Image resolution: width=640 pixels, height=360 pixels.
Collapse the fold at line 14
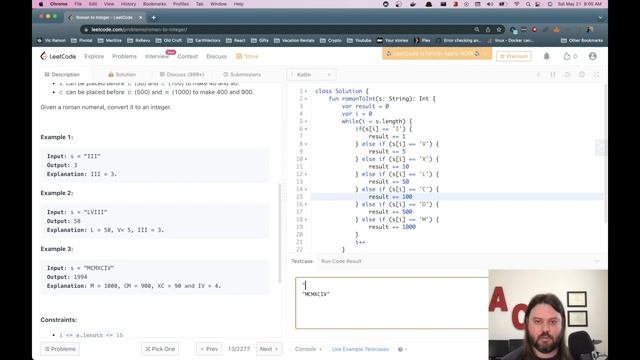coord(306,189)
